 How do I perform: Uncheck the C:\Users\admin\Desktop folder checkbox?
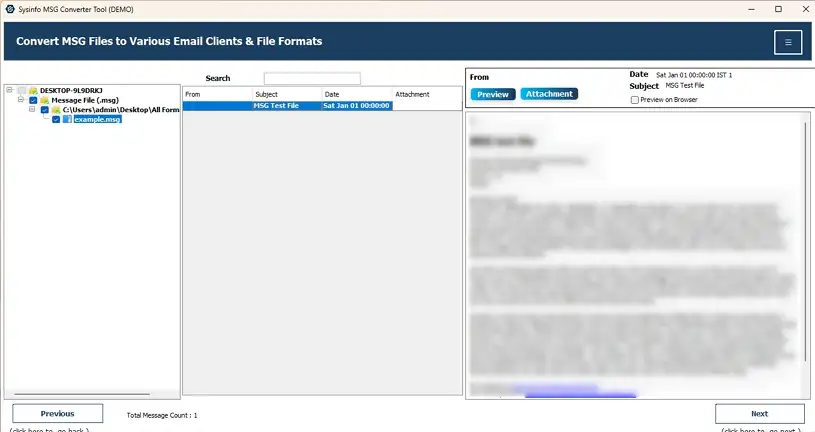[x=45, y=110]
